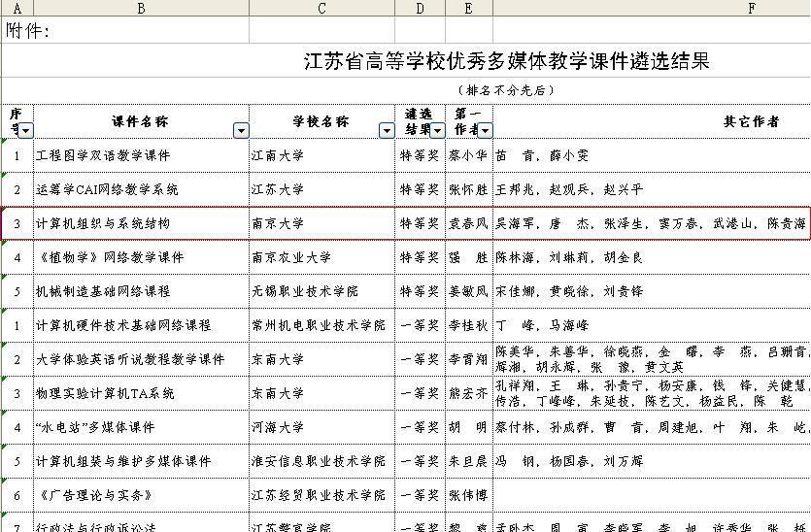Select column B header
Viewport: 811px width, 532px height.
[x=141, y=8]
